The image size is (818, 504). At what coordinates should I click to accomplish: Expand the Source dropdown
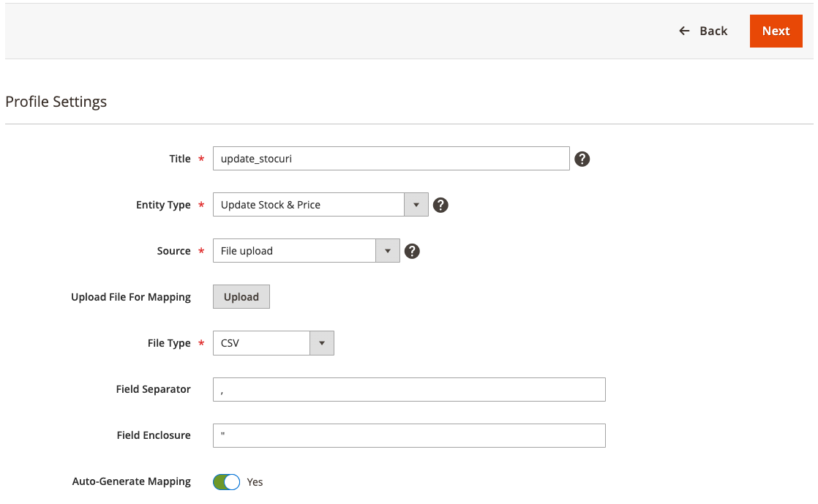point(307,250)
